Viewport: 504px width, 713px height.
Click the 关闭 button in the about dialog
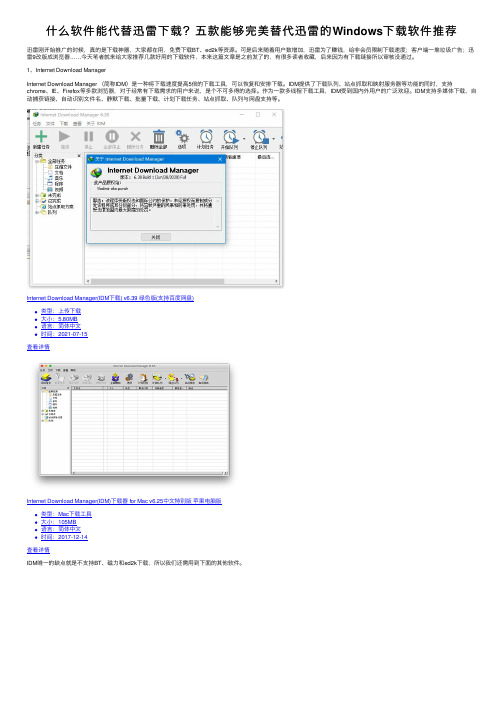[x=156, y=237]
